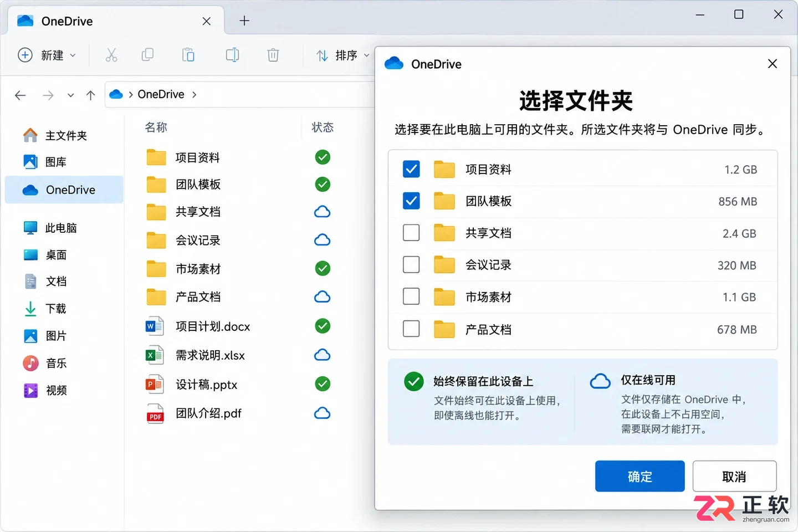
Task: Open 图片 pictures in the sidebar
Action: point(64,336)
